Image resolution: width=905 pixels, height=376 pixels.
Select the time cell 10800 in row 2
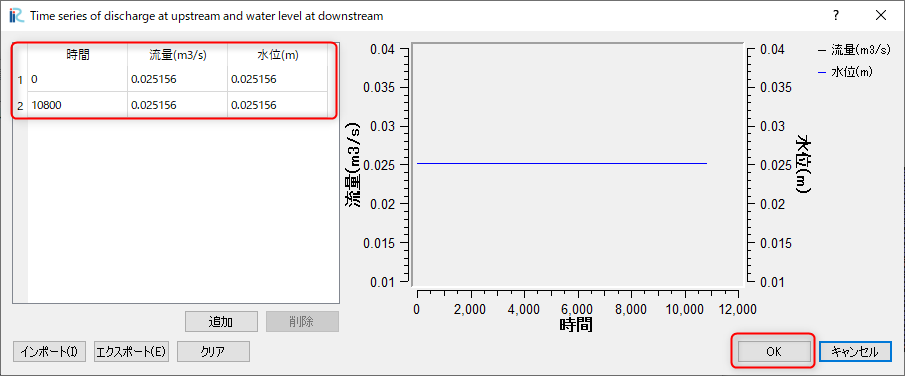[77, 105]
